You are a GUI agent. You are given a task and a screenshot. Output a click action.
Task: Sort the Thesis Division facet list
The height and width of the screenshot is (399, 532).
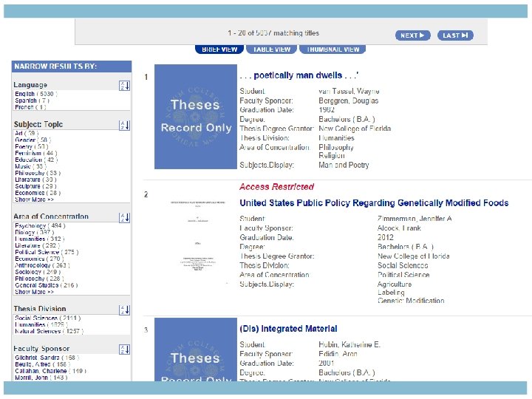click(125, 310)
